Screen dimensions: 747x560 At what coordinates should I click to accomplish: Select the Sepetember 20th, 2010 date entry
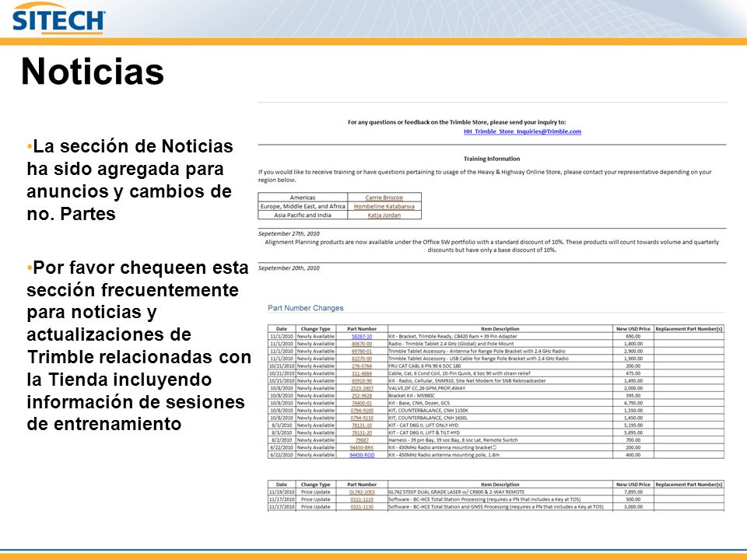tap(289, 268)
